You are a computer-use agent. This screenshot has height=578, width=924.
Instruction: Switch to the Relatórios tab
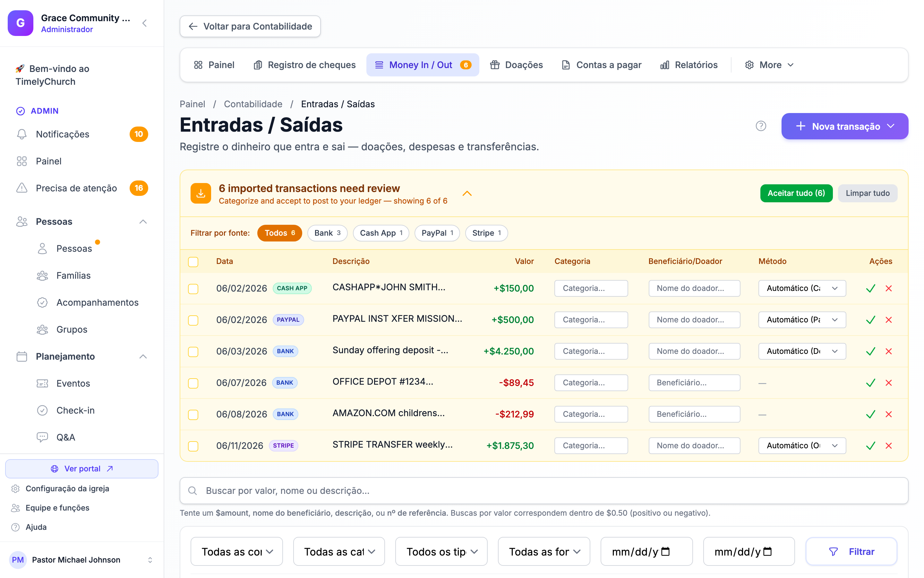[x=689, y=65]
